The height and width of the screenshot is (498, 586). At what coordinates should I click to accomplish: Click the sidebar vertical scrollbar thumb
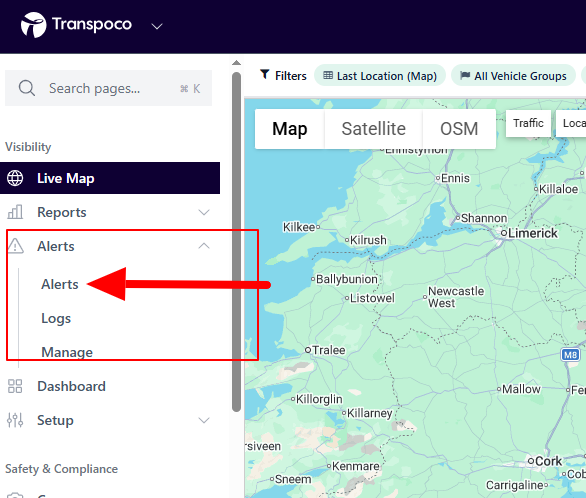coord(236,242)
